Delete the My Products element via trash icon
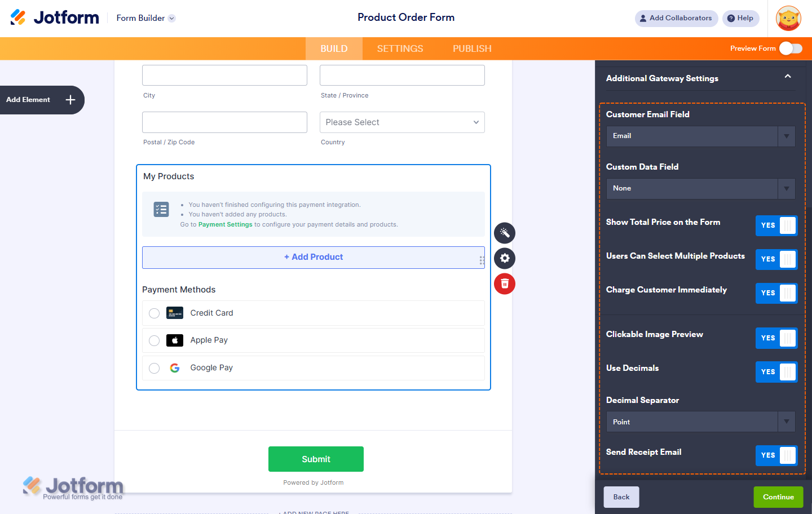Viewport: 812px width, 514px height. point(505,283)
